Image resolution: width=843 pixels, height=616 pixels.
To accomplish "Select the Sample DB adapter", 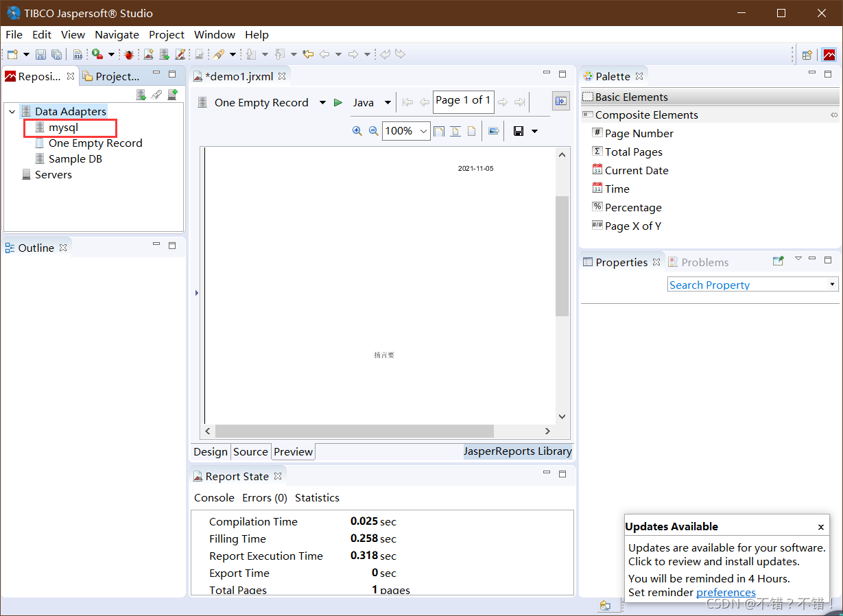I will coord(75,158).
